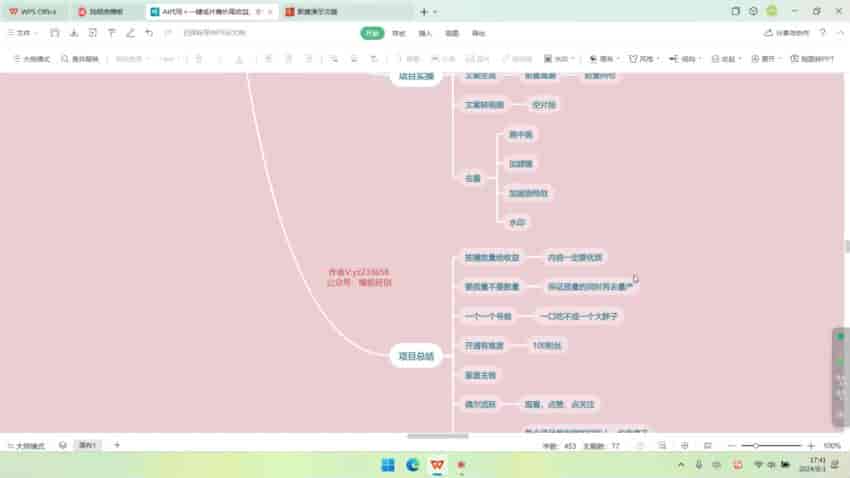Click the align left icon in the ribbon
Viewport: 850px width, 478px height.
click(x=268, y=59)
